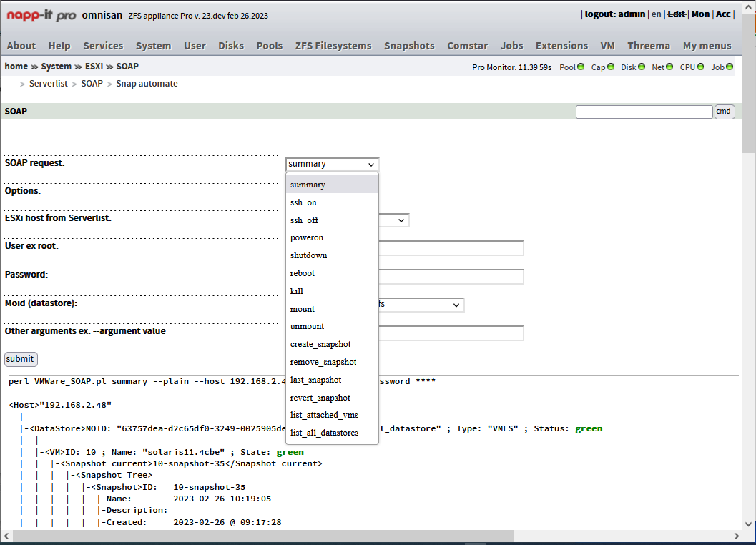
Task: Open the ZFS Filesystems menu
Action: pos(333,46)
